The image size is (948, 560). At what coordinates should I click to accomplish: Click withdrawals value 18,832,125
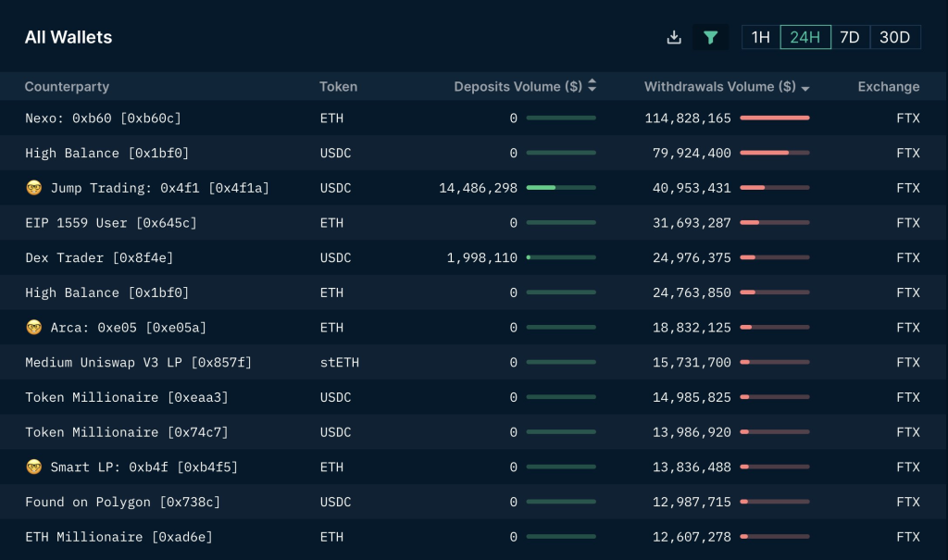point(692,328)
